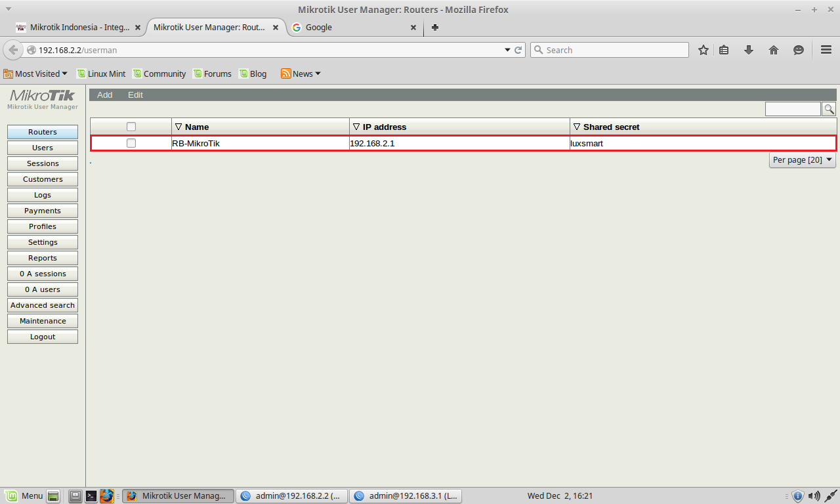Switch to the Google tab

click(354, 28)
